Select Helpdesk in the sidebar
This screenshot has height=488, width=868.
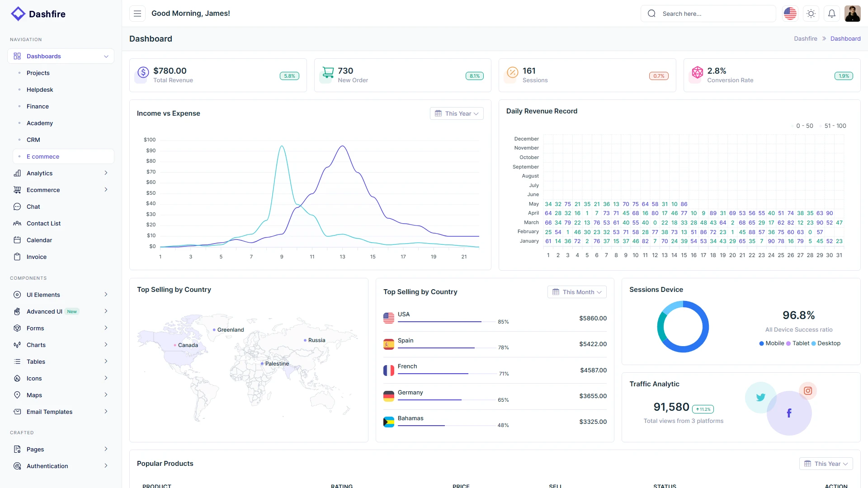pyautogui.click(x=40, y=89)
